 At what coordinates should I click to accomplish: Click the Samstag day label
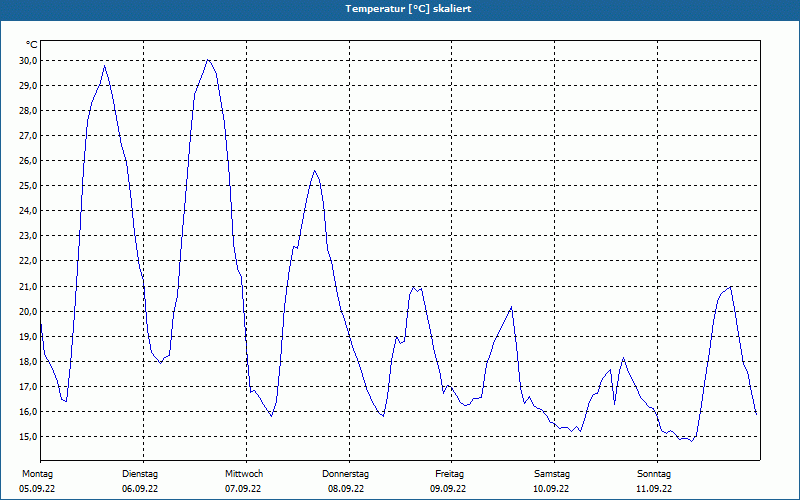(x=552, y=474)
